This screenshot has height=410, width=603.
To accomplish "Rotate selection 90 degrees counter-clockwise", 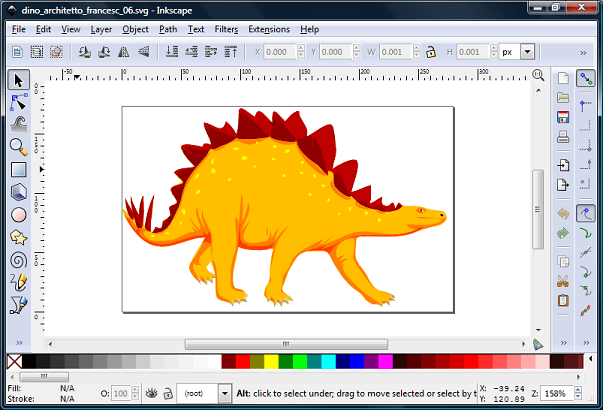I will click(x=84, y=52).
